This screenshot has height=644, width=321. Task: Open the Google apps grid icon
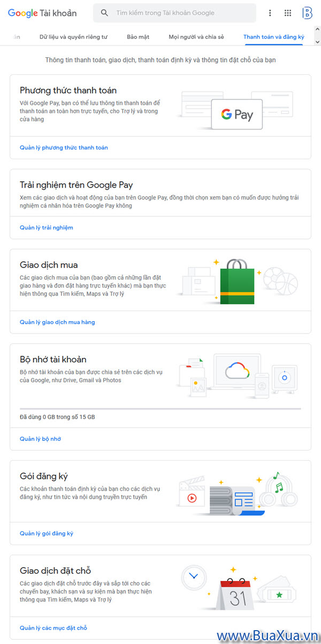(x=288, y=13)
